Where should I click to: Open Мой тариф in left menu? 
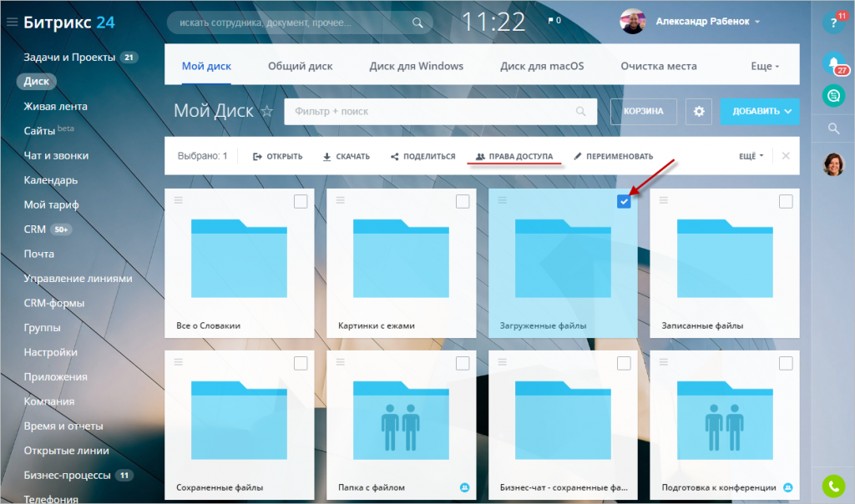pos(51,205)
